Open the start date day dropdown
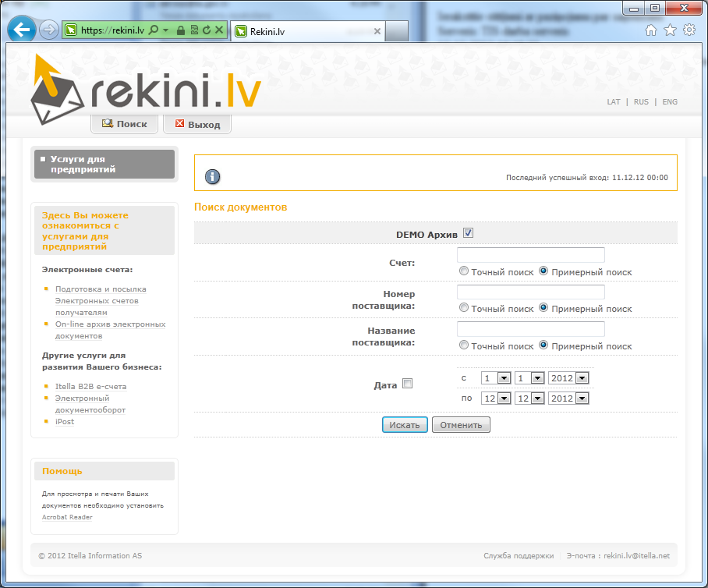This screenshot has width=708, height=588. [496, 378]
